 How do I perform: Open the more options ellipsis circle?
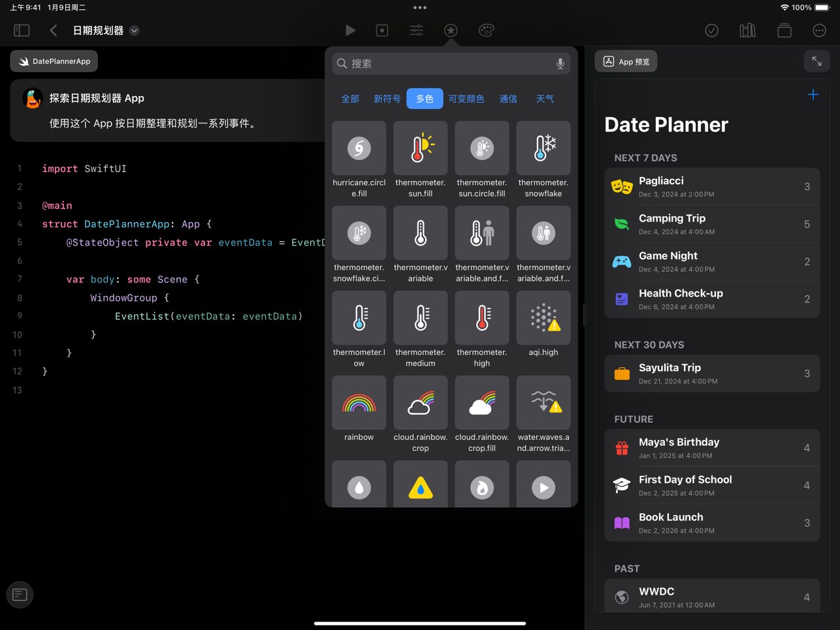819,30
